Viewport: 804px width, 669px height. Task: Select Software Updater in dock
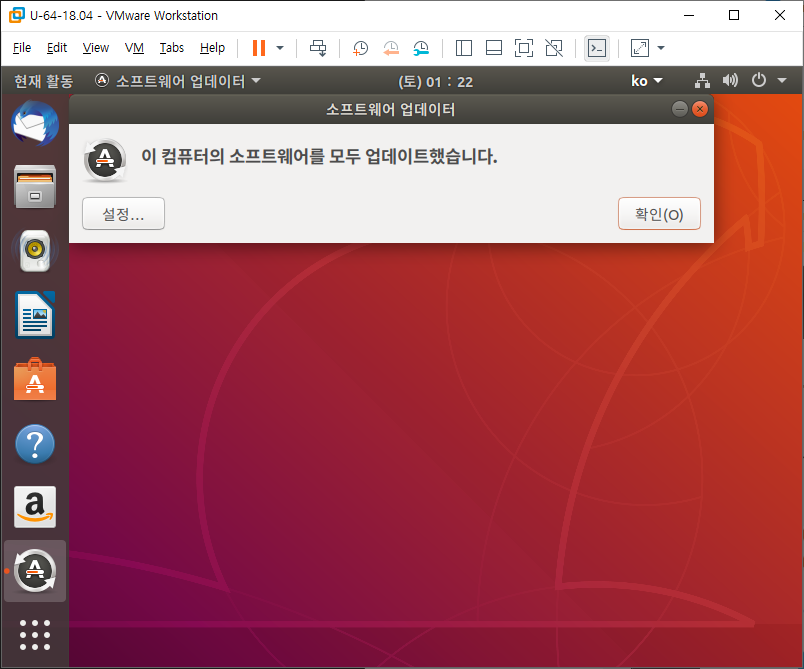(35, 571)
